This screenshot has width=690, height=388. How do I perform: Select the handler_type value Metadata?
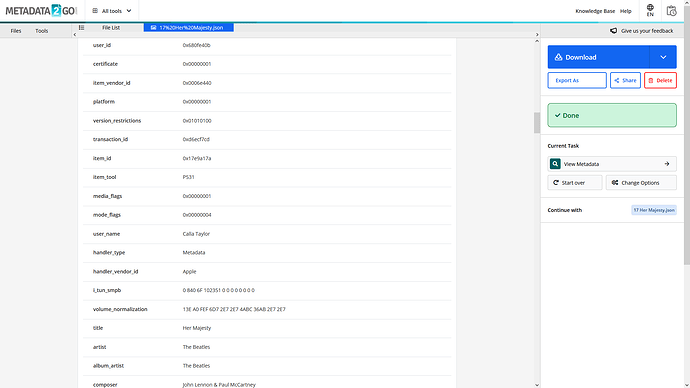pos(194,253)
